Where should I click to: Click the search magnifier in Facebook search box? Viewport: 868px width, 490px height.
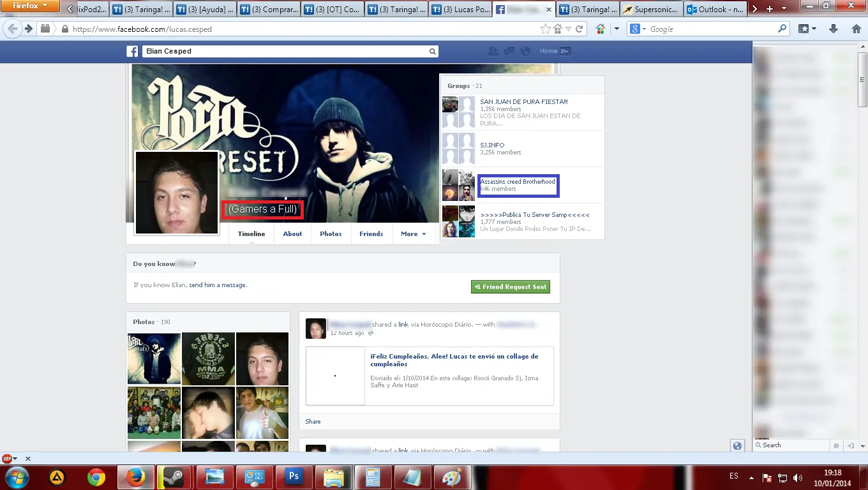[x=433, y=52]
